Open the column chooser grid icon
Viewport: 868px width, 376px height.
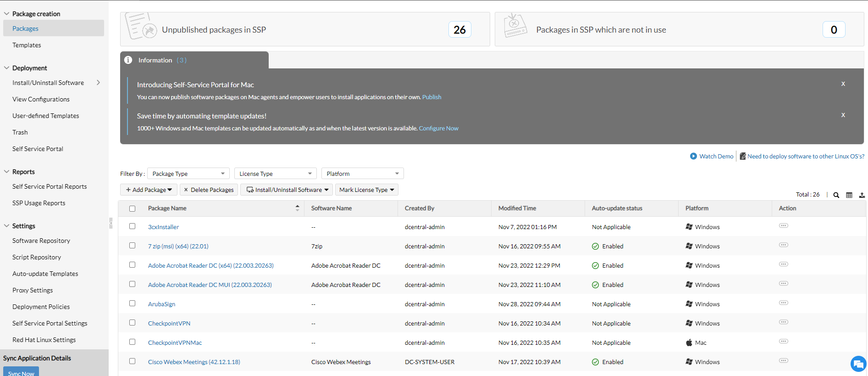click(849, 195)
